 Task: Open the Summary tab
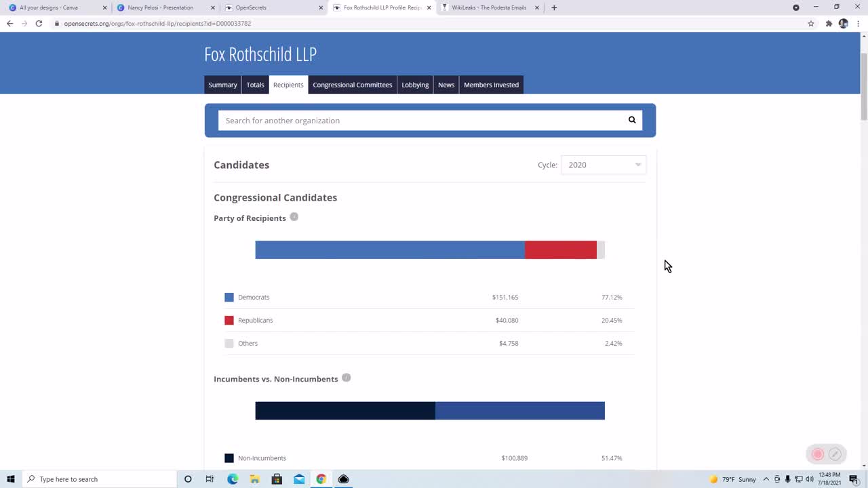(222, 85)
